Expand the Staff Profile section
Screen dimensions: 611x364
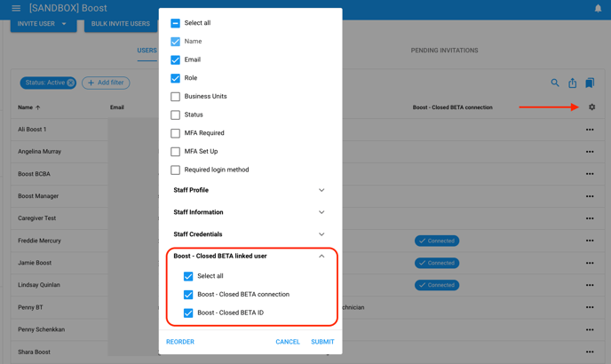point(321,190)
